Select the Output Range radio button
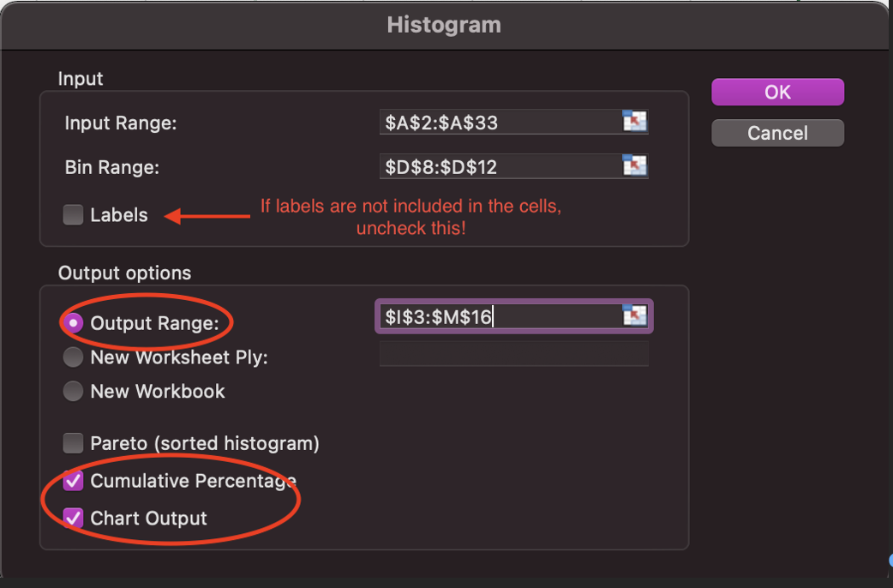This screenshot has height=588, width=893. coord(74,323)
